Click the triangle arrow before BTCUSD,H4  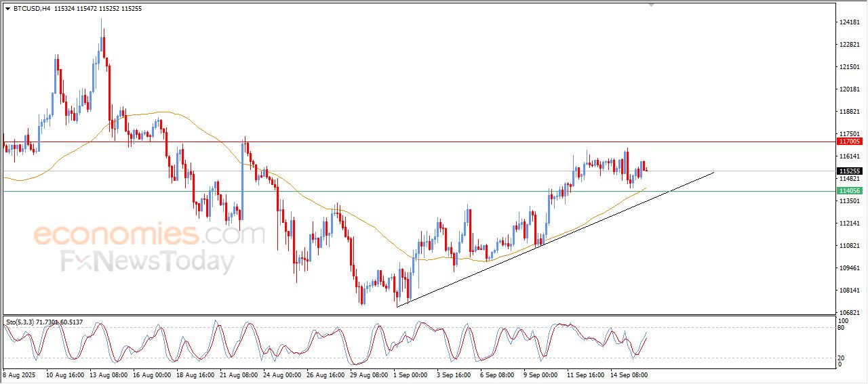tap(7, 9)
